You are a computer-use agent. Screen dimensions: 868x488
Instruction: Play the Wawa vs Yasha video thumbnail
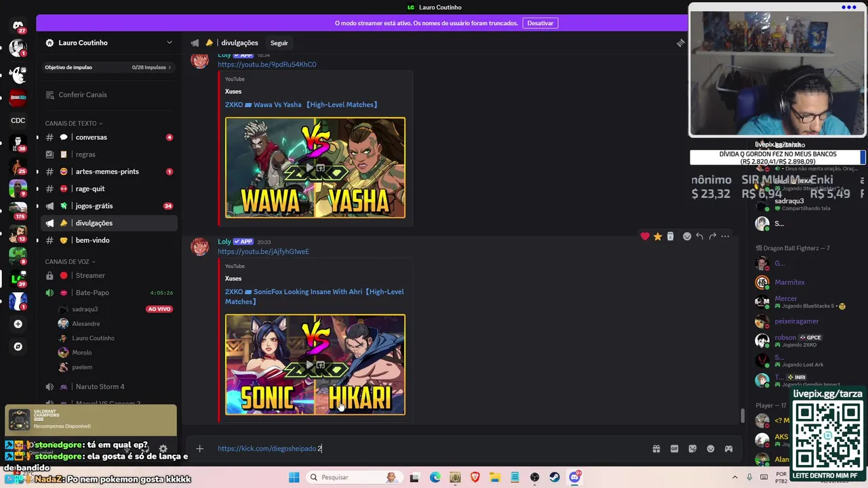click(x=315, y=167)
